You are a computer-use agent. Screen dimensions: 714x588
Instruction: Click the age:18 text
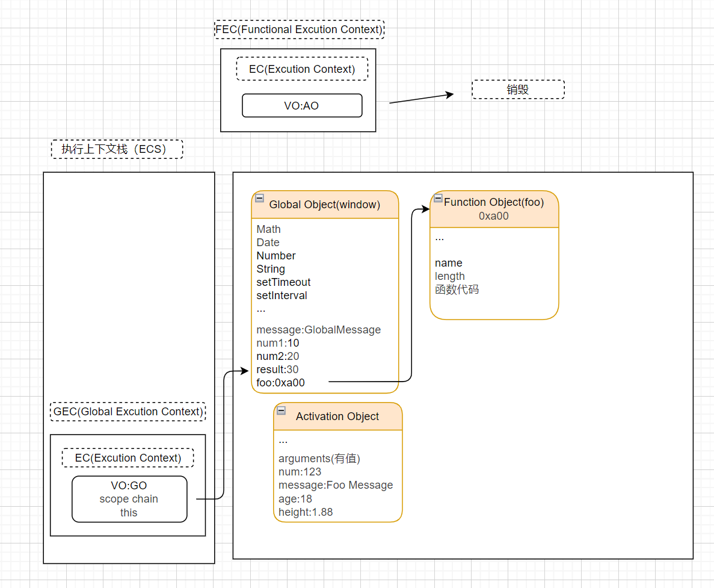[295, 499]
